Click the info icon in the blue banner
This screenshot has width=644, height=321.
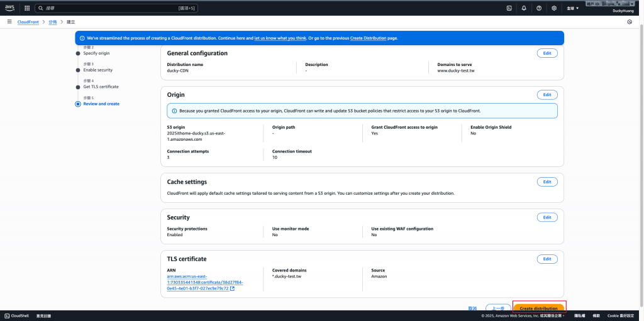(82, 38)
